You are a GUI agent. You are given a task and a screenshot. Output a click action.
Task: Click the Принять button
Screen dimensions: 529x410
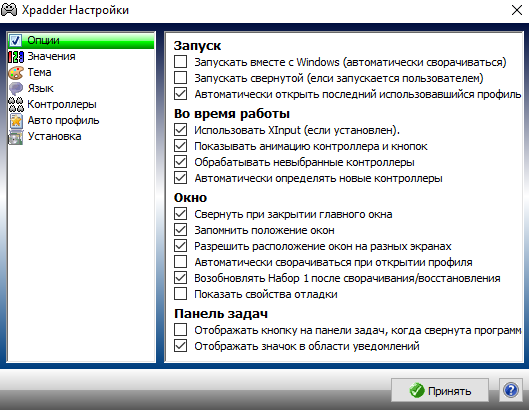(x=440, y=390)
